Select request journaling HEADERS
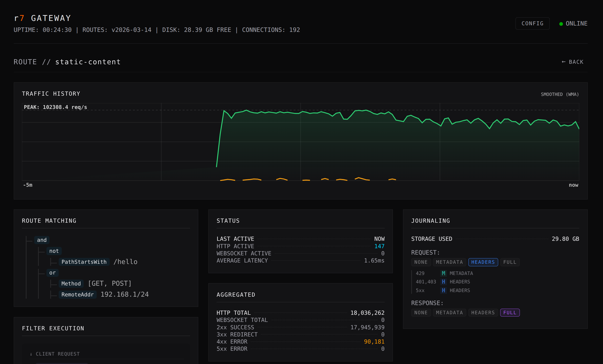603x364 pixels. (483, 262)
